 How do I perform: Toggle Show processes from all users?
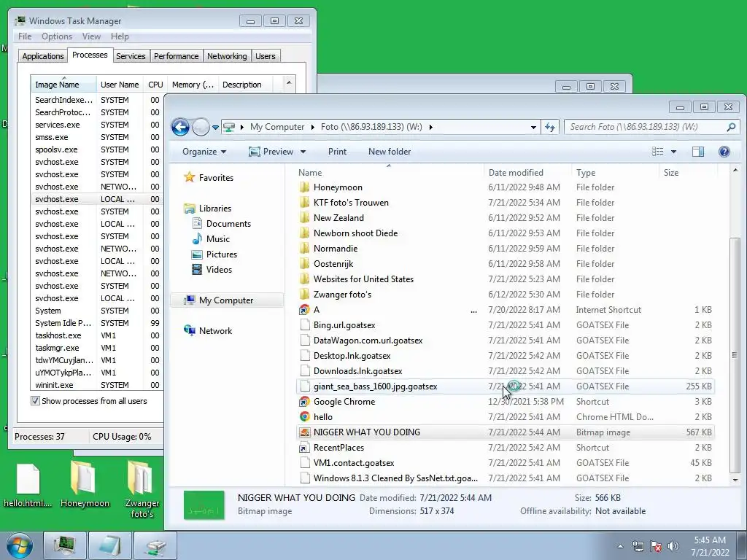[x=35, y=401]
